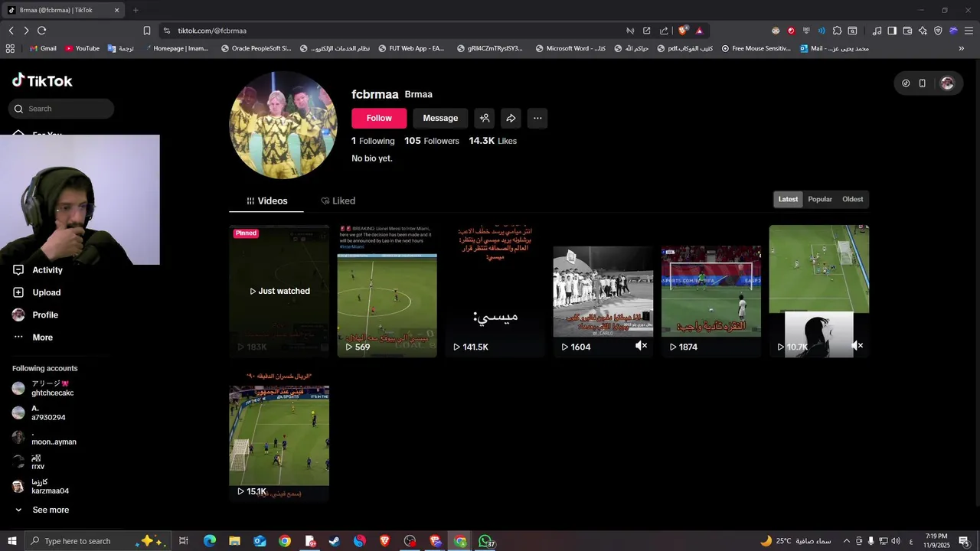
Task: Open the taskbar notification center icon
Action: point(964,541)
